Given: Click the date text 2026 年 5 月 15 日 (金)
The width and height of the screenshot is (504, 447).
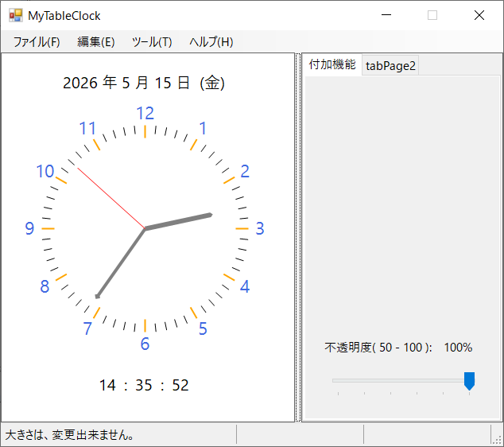Looking at the screenshot, I should [x=144, y=83].
